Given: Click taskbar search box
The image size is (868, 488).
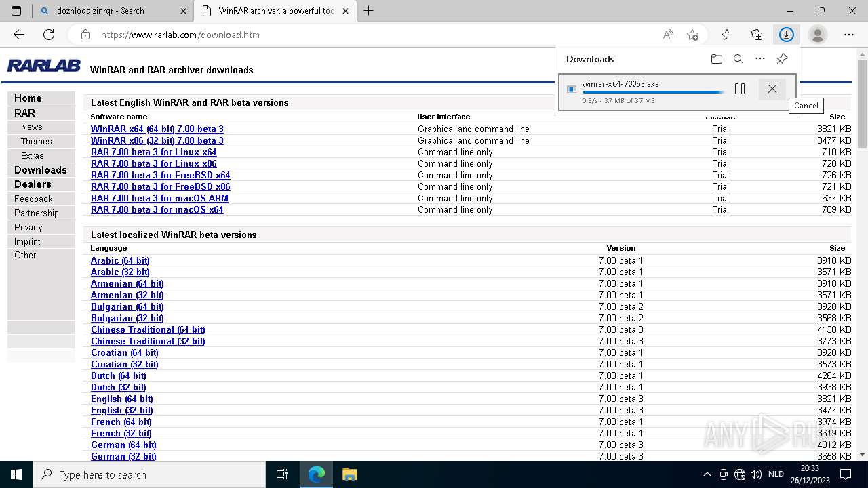Looking at the screenshot, I should point(149,474).
